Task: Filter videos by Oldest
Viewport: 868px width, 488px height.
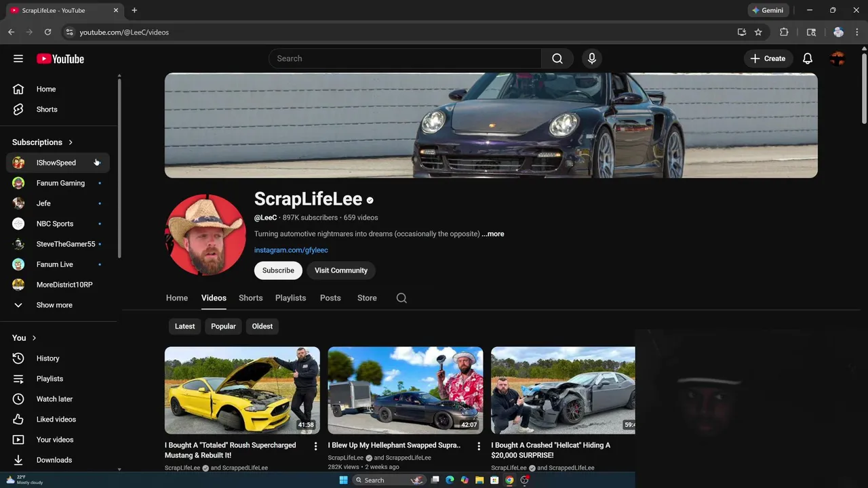Action: pyautogui.click(x=262, y=327)
